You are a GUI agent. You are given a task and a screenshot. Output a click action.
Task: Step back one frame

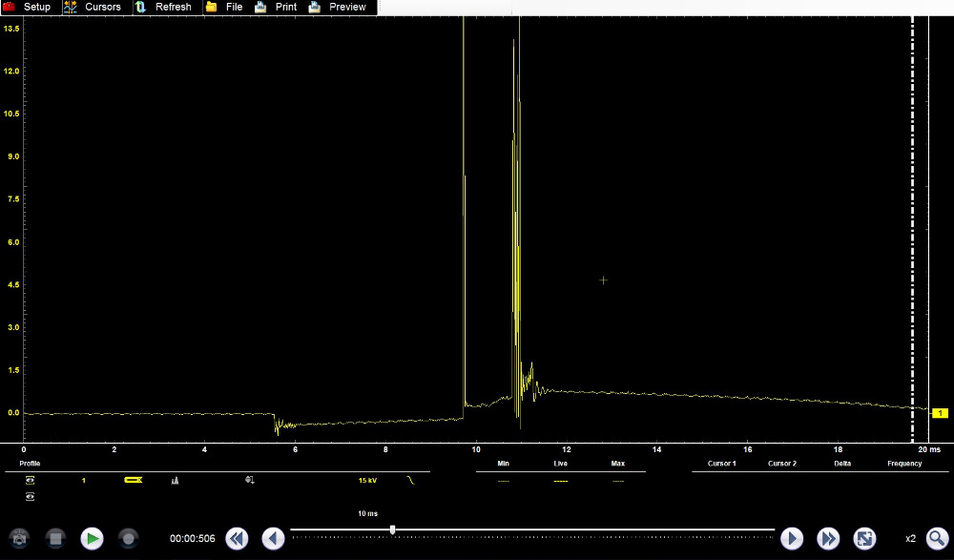[273, 538]
